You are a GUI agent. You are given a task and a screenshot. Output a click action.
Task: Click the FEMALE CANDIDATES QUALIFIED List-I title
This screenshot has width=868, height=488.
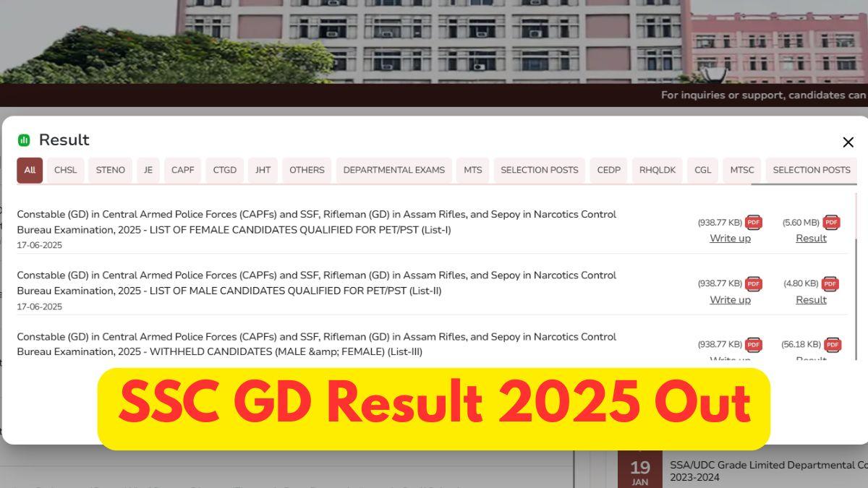click(x=317, y=222)
